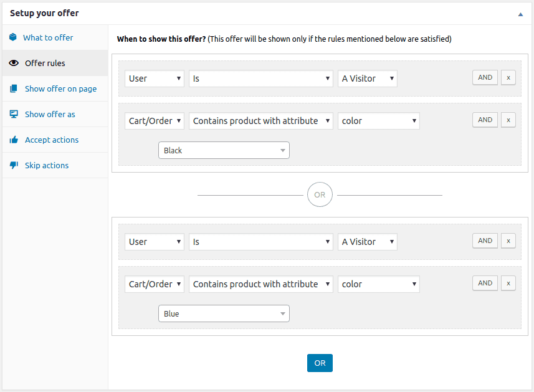Click the thumbs-down icon for Skip actions
The image size is (534, 392).
tap(13, 165)
